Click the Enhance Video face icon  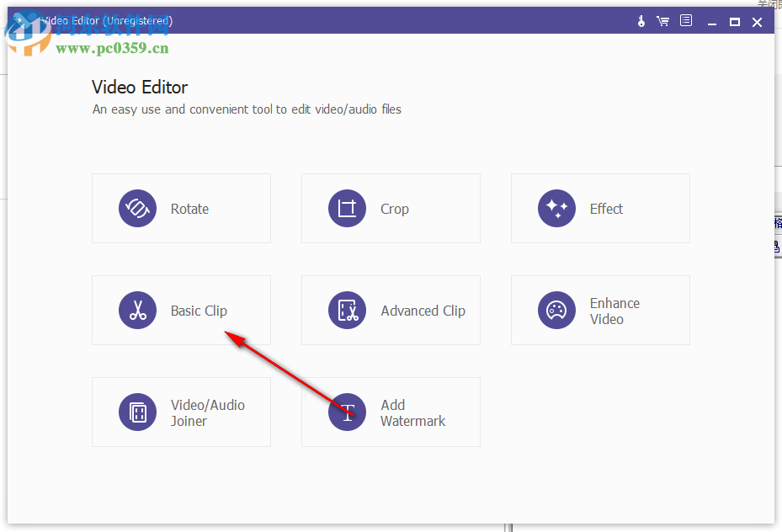pos(556,310)
